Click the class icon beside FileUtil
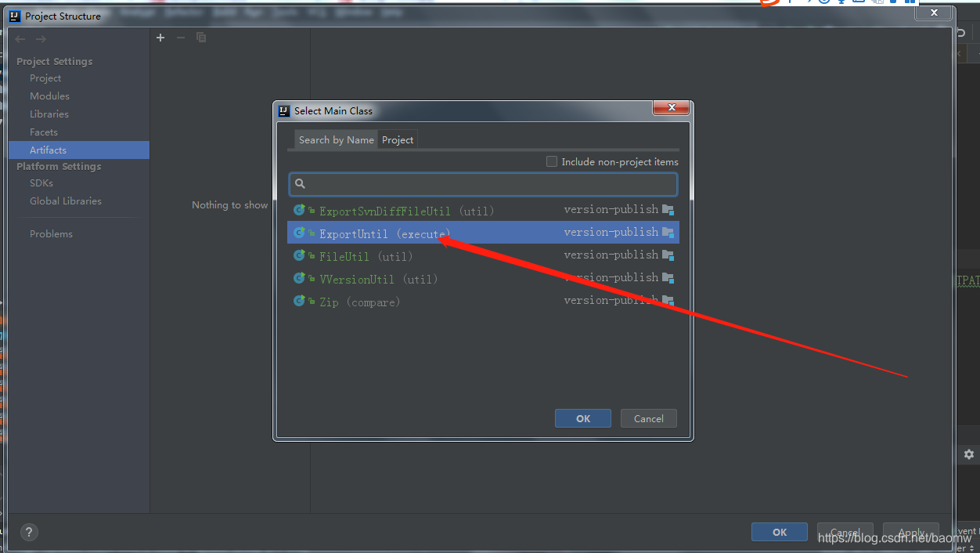Screen dimensions: 980x553 tap(299, 255)
